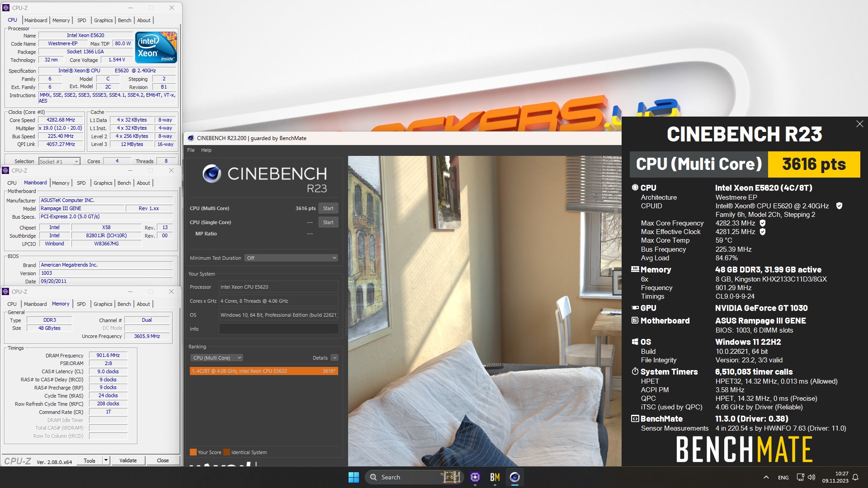
Task: Switch to Bench tab in top CPU-Z window
Action: tap(124, 20)
